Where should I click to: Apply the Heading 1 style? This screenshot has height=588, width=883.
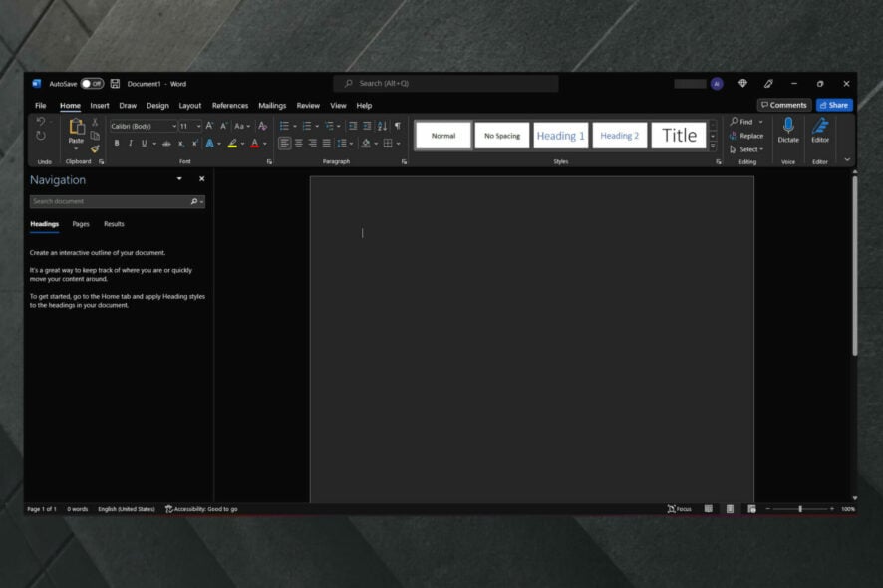pyautogui.click(x=560, y=136)
